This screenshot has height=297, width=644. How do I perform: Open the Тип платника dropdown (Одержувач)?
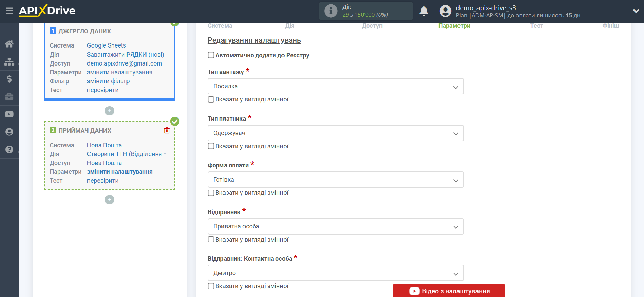[x=335, y=133]
